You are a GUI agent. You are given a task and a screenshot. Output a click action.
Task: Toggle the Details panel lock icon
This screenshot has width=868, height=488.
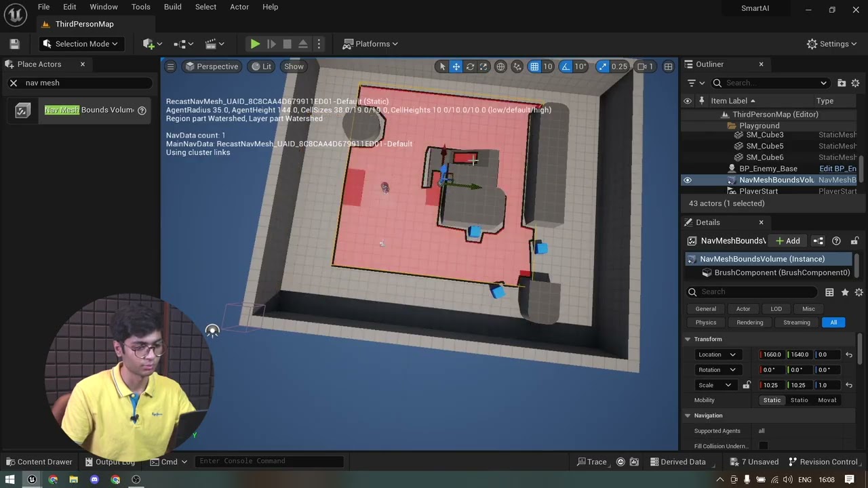854,241
